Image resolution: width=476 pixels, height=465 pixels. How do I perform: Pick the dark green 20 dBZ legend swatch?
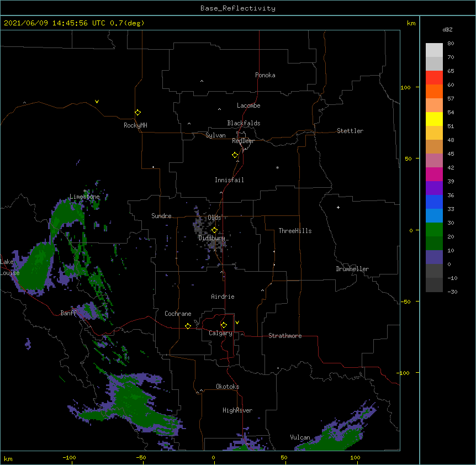coord(434,244)
